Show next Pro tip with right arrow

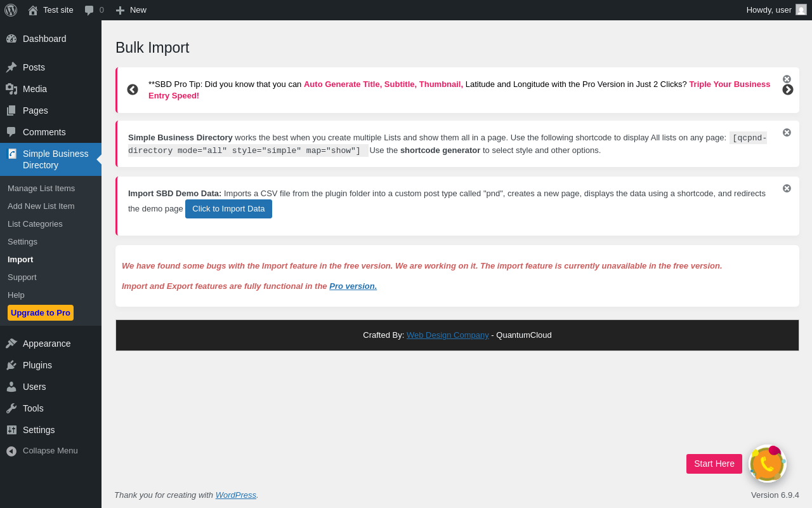(788, 90)
